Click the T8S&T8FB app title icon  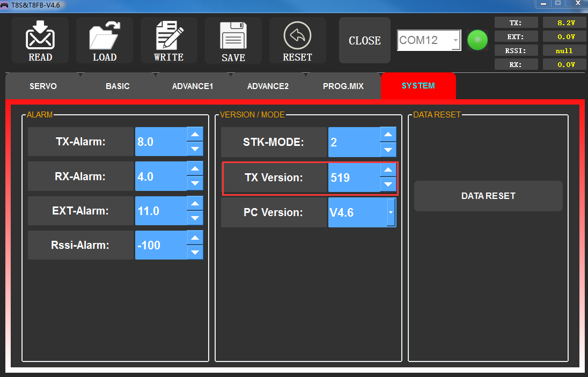click(x=4, y=5)
